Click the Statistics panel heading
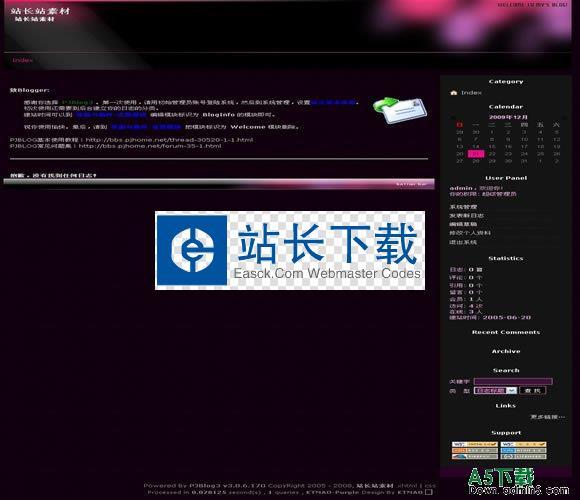The width and height of the screenshot is (580, 500). [x=506, y=258]
